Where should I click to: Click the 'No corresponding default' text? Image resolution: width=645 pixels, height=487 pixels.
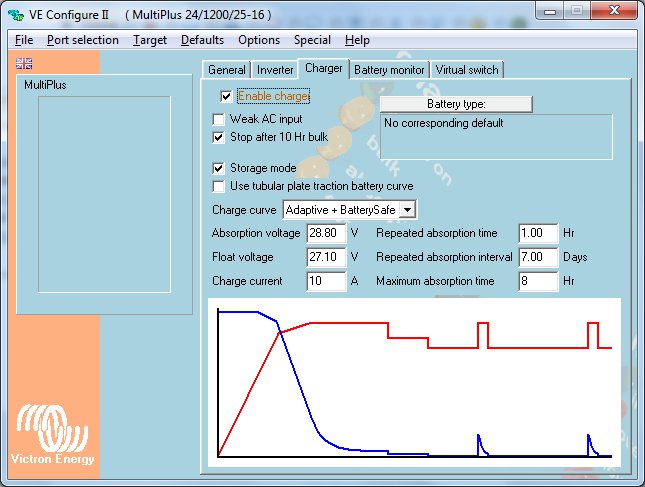[x=443, y=123]
